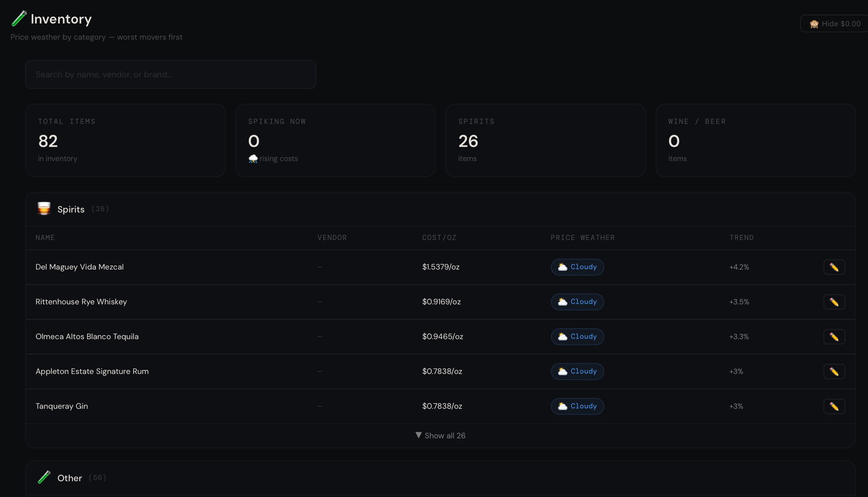Click the $0.9169/oz cost value
This screenshot has height=497, width=868.
coord(442,302)
